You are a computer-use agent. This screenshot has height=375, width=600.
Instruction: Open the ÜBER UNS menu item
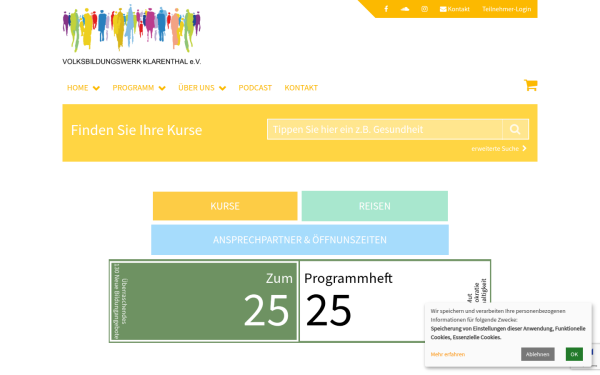click(x=196, y=88)
